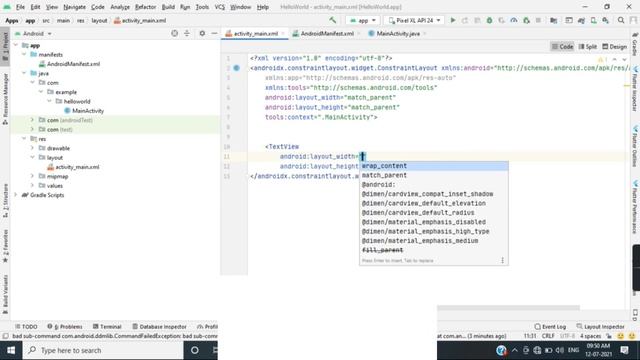
Task: Open the profiler gauge icon in toolbar
Action: (x=514, y=20)
